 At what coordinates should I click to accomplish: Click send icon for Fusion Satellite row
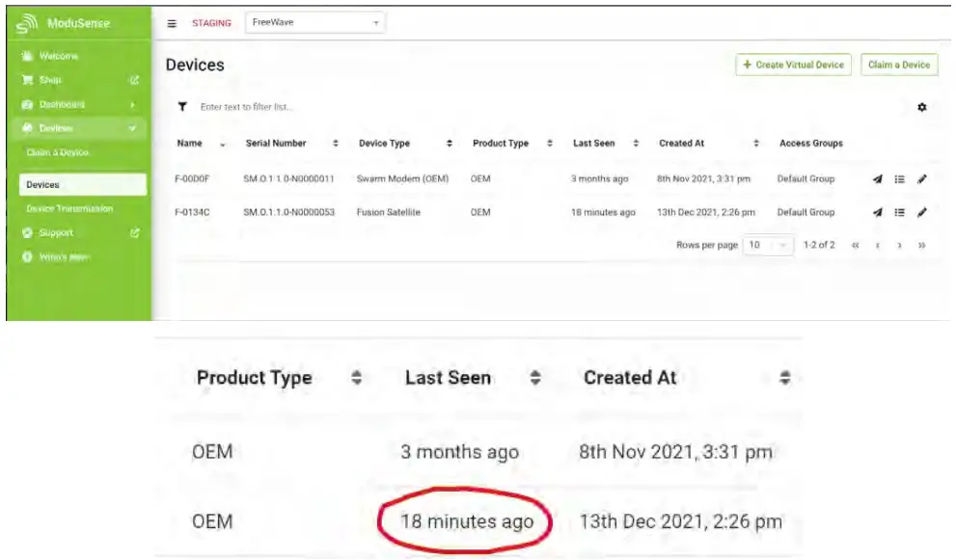click(x=878, y=212)
